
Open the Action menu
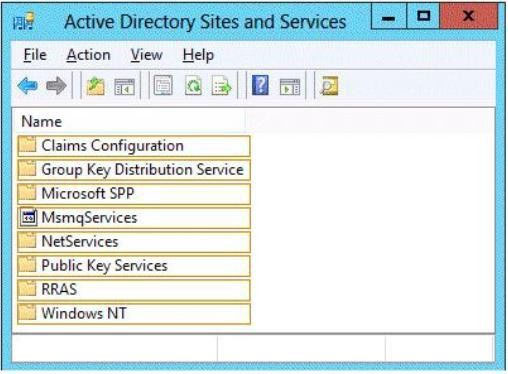pos(88,55)
